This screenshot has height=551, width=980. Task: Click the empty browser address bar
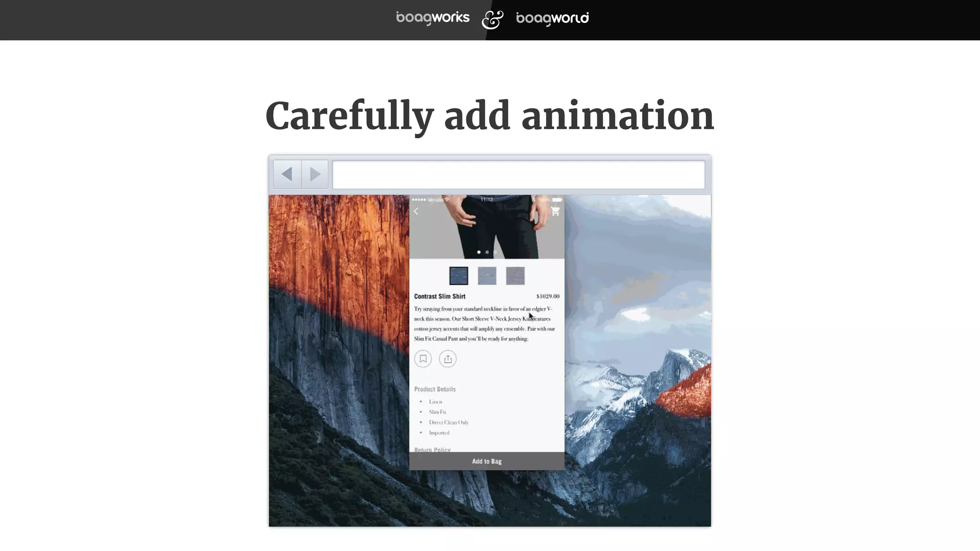[x=518, y=175]
